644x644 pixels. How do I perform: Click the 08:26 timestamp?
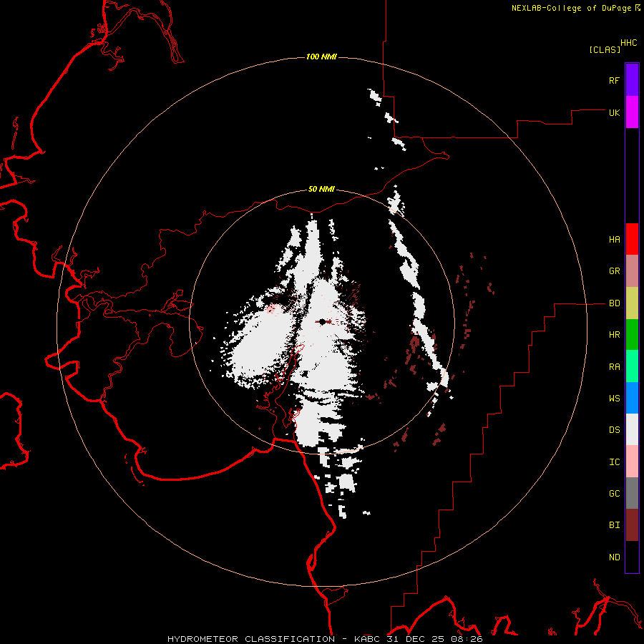tap(467, 639)
